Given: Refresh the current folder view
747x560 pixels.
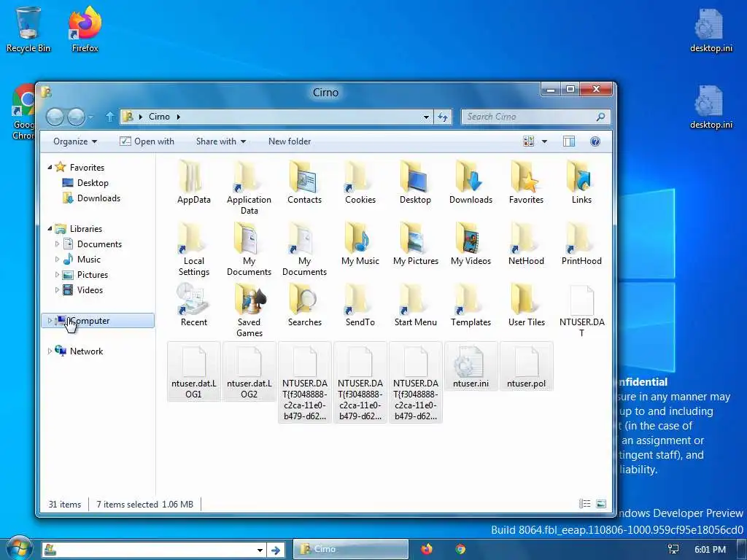Looking at the screenshot, I should (443, 117).
